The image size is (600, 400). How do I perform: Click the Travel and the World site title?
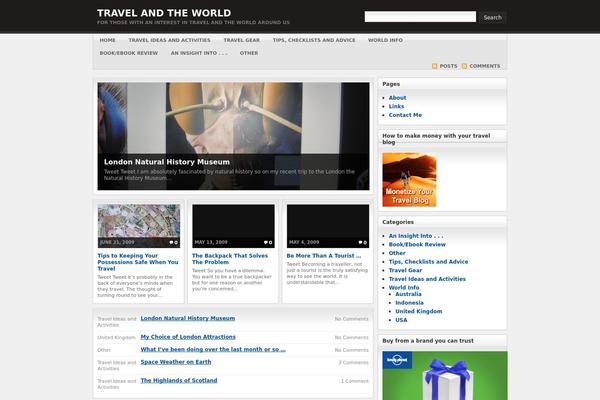pos(164,13)
